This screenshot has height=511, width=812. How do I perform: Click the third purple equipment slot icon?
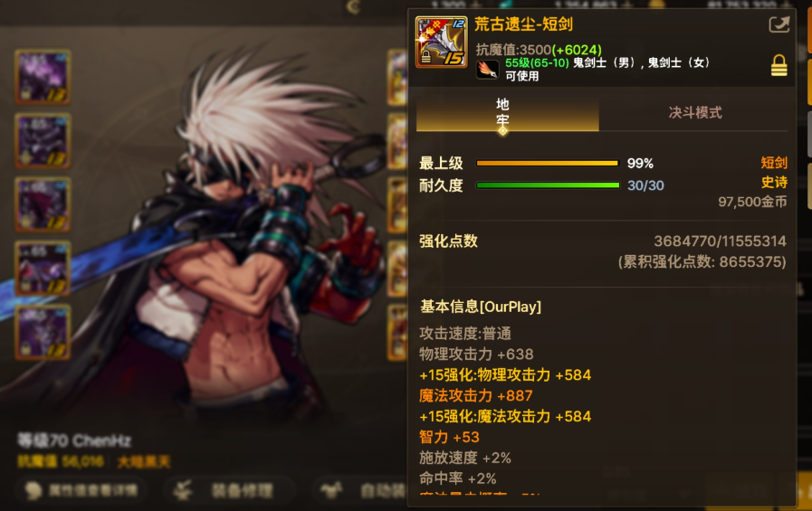pyautogui.click(x=43, y=204)
